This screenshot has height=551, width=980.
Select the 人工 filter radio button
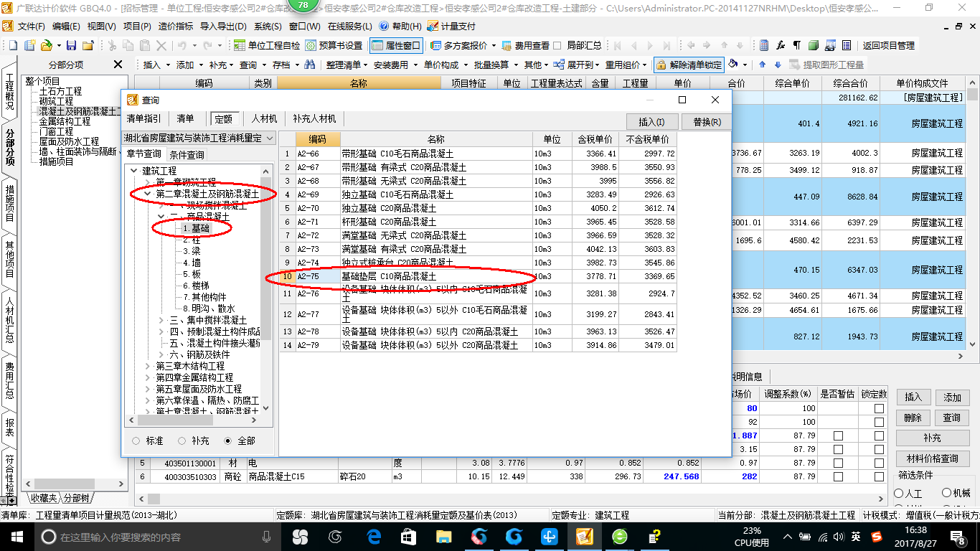click(899, 494)
